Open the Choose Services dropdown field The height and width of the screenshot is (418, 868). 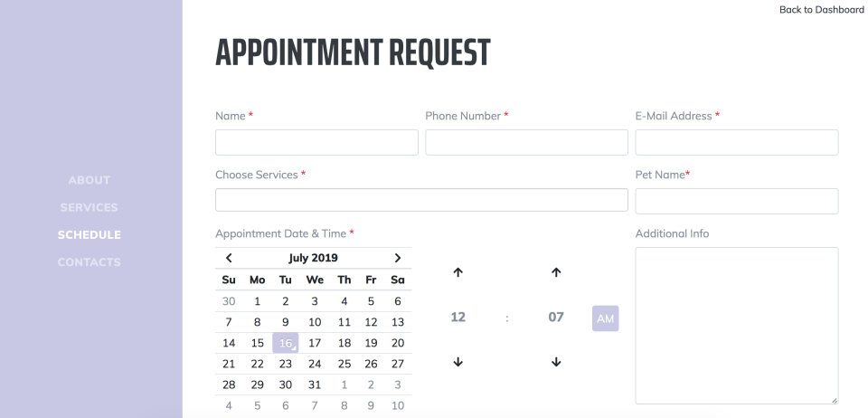click(421, 200)
